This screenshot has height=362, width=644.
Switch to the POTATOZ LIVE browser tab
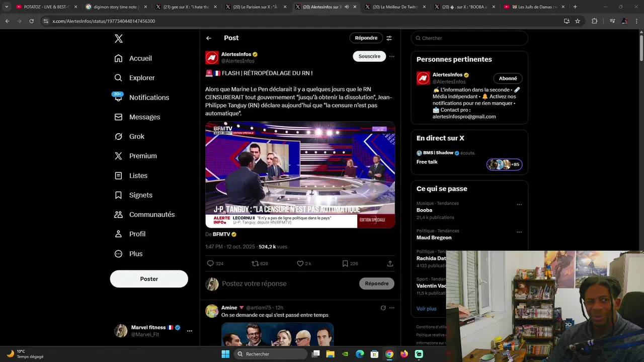[46, 7]
